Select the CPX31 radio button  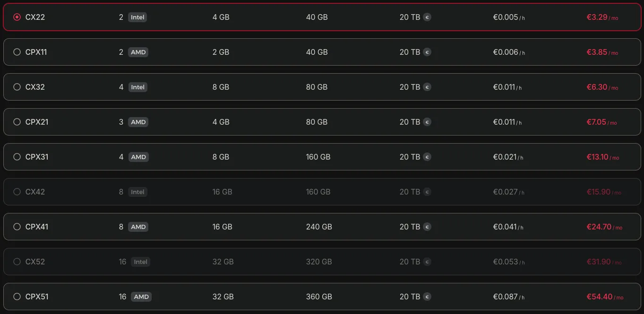(x=17, y=157)
